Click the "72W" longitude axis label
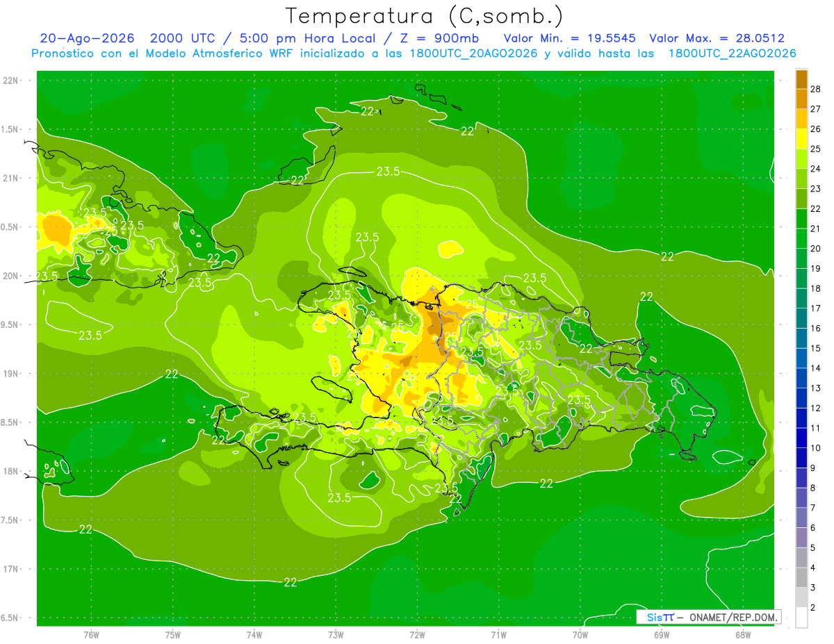The width and height of the screenshot is (834, 644). (417, 634)
